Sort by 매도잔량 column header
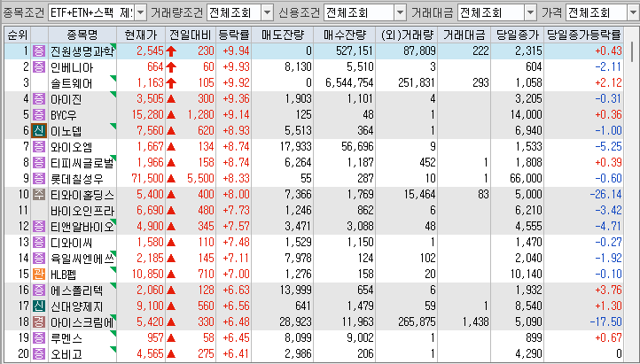This screenshot has width=640, height=364. pos(283,35)
